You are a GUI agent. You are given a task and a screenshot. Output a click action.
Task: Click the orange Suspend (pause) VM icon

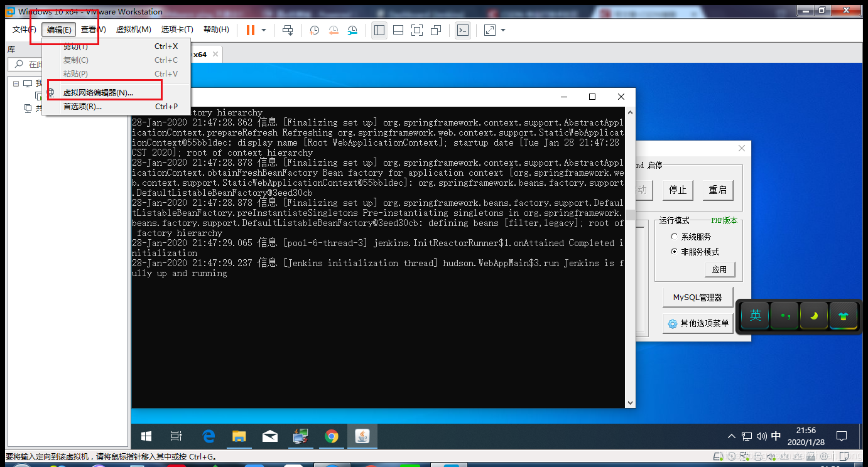point(251,30)
